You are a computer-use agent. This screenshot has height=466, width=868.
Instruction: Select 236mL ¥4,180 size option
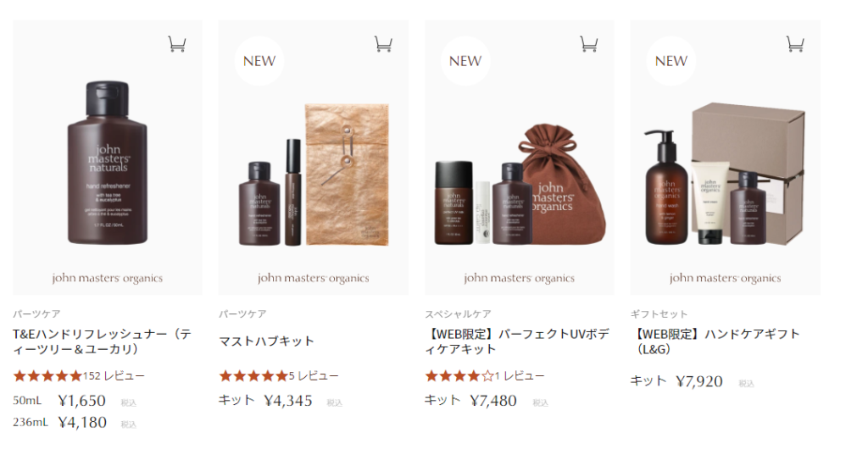[75, 422]
